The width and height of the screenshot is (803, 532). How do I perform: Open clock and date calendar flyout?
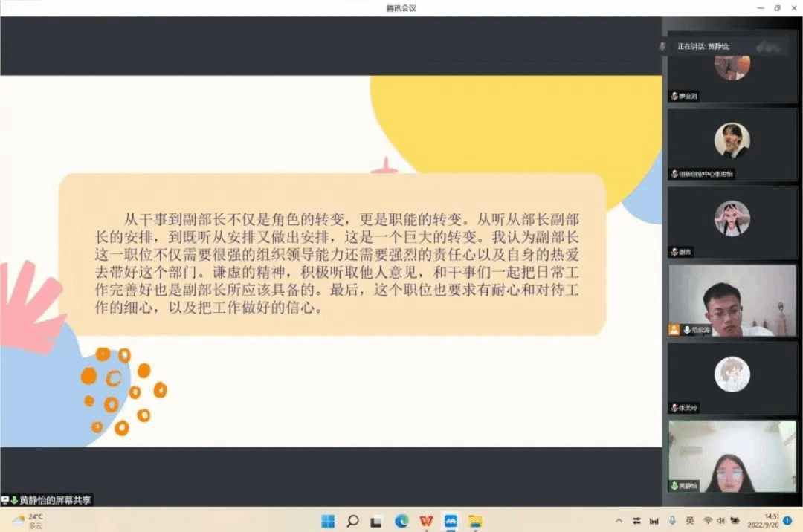771,521
